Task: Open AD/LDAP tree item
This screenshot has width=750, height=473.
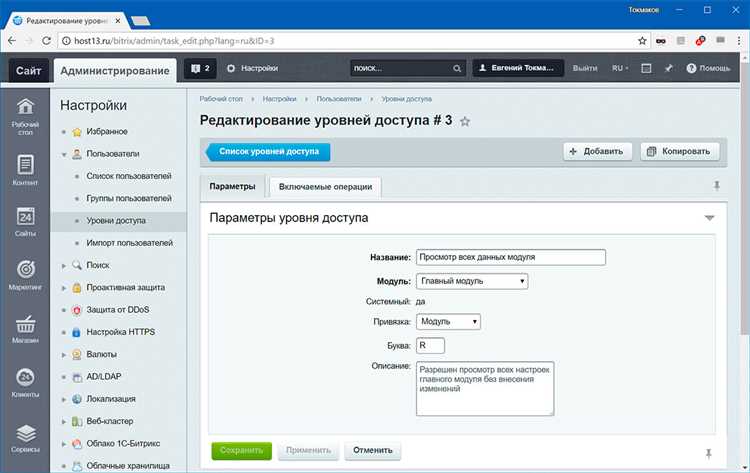Action: tap(104, 377)
